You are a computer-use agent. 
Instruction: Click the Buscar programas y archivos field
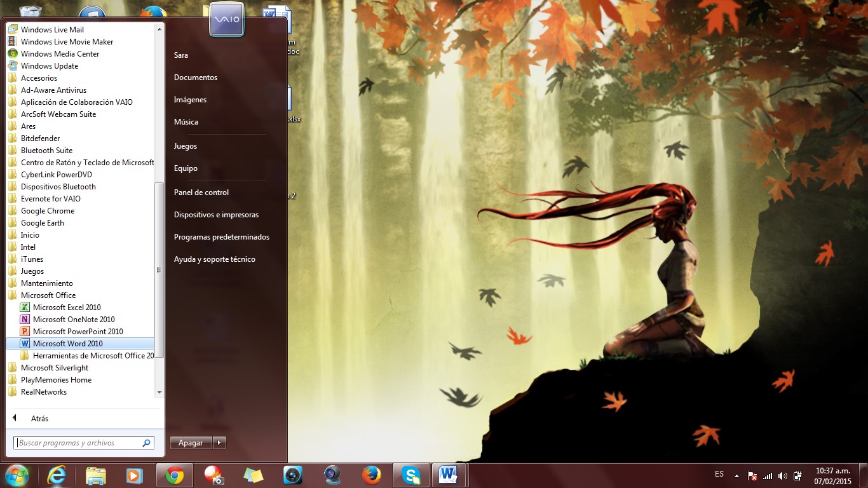[84, 443]
